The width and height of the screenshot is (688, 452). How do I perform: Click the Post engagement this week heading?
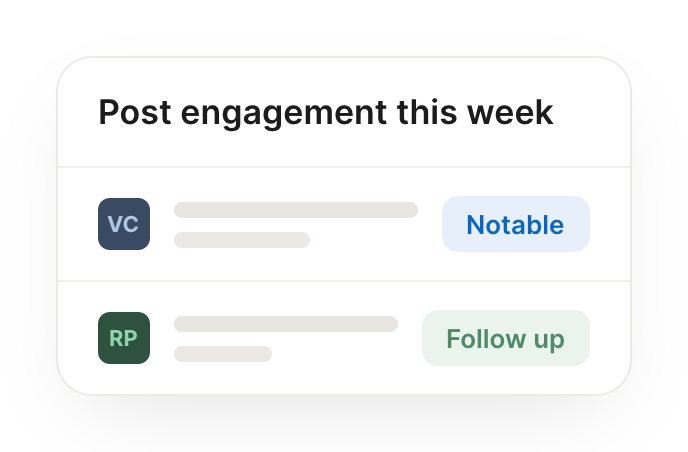326,113
